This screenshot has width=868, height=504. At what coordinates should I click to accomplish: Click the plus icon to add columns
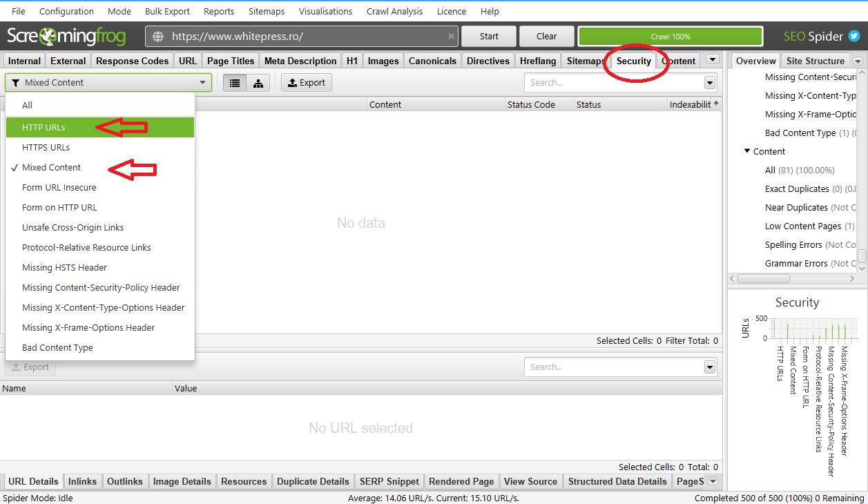[716, 104]
